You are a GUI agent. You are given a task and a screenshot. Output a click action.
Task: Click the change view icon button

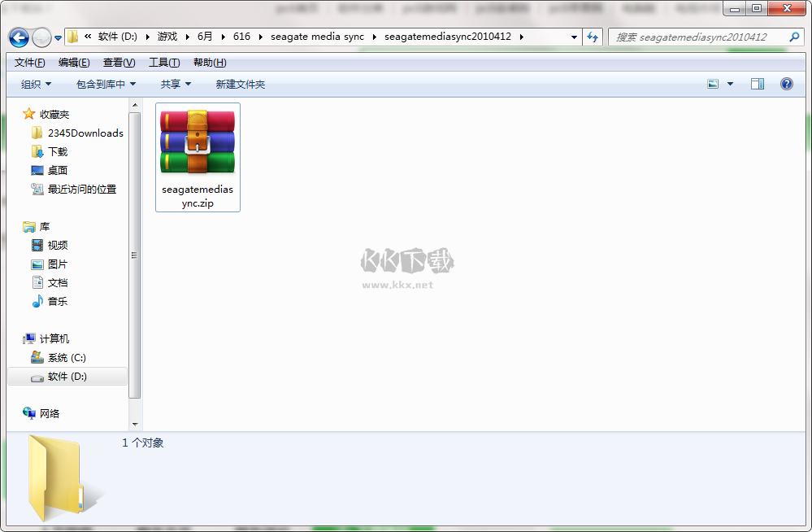[x=713, y=84]
